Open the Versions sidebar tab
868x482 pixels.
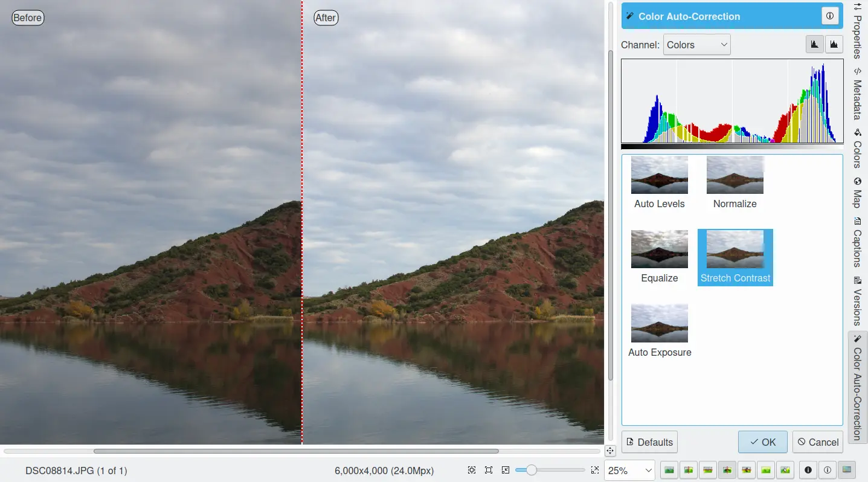tap(857, 301)
